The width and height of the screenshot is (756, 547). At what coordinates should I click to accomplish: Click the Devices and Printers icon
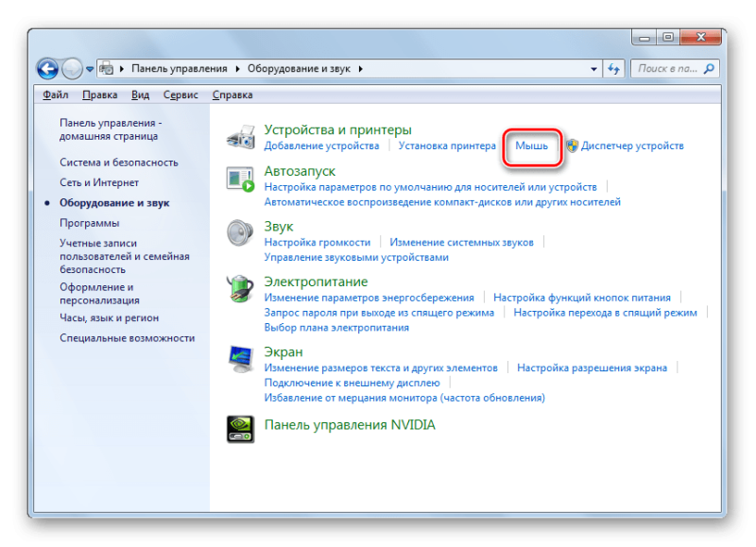coord(241,137)
